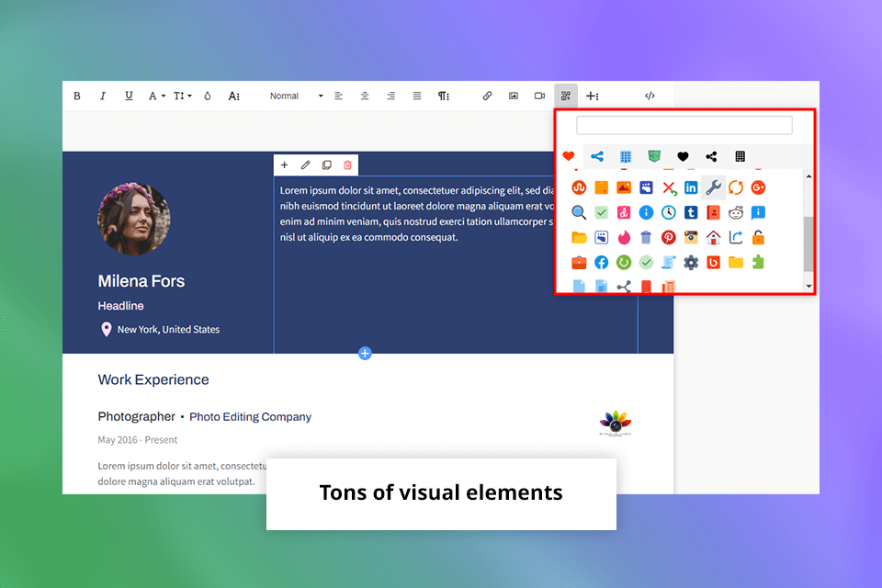Select the black heart icon tab

[683, 156]
